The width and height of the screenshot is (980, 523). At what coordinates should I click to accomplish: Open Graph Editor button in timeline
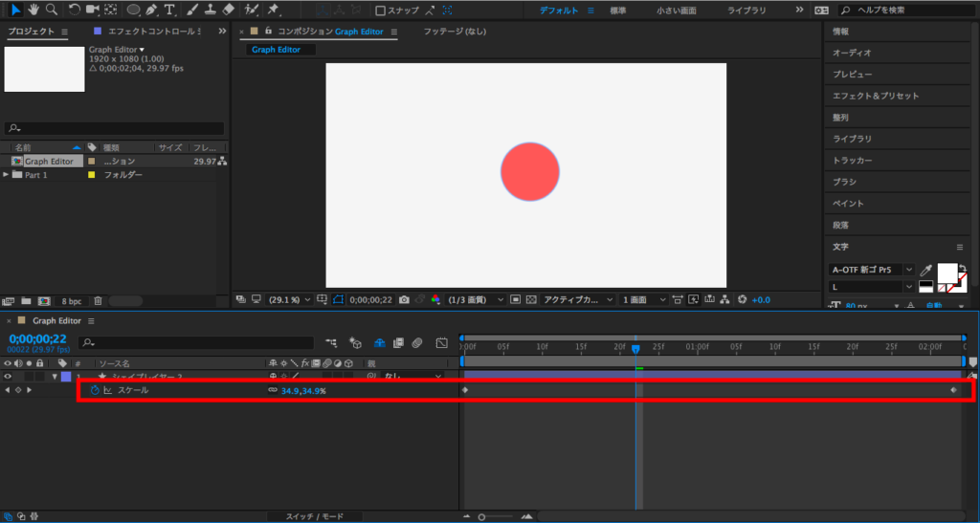tap(441, 342)
